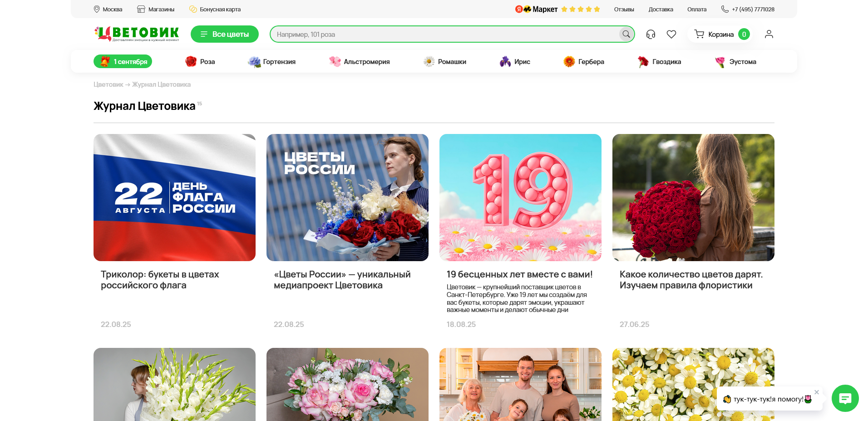Click the Yandex Market rating badge
The width and height of the screenshot is (868, 421).
(557, 9)
